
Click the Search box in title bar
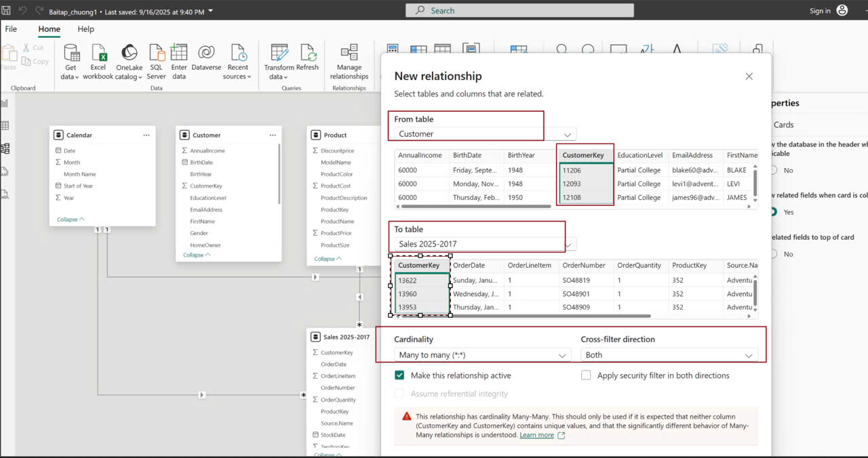coord(519,11)
